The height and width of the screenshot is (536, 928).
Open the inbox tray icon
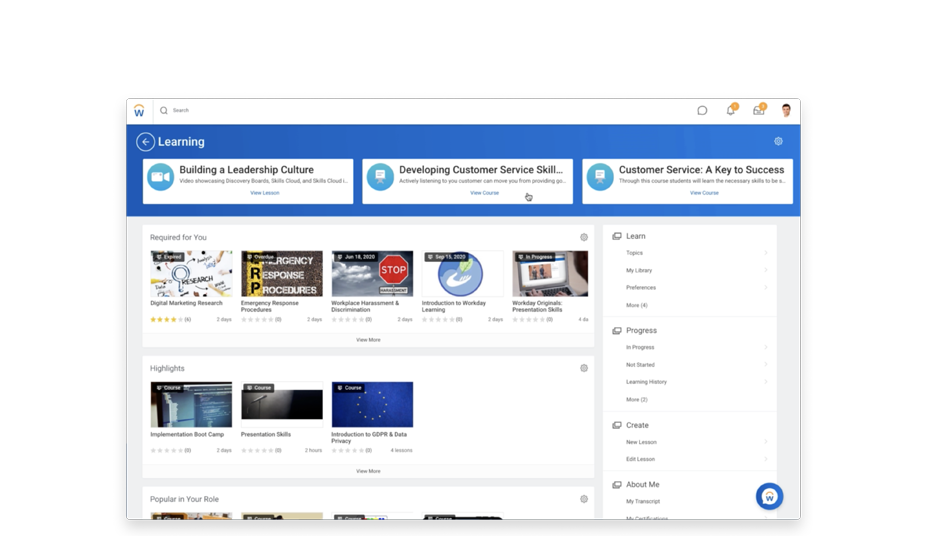pos(759,111)
